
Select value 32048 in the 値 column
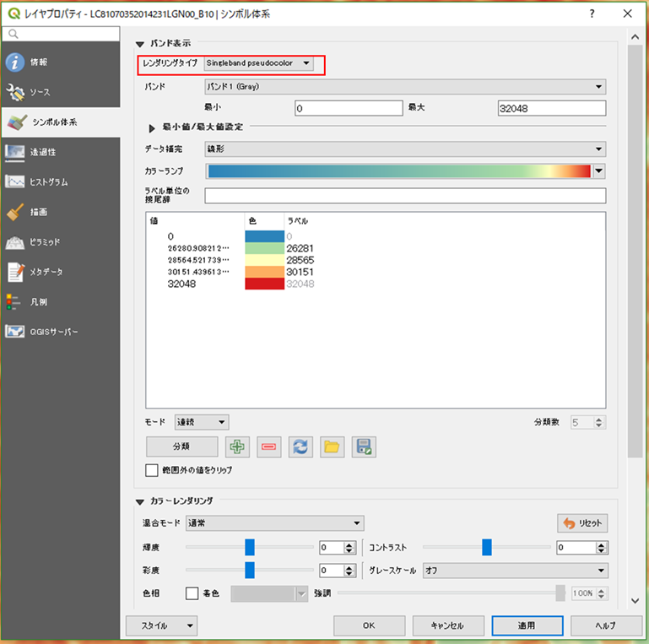(x=181, y=284)
